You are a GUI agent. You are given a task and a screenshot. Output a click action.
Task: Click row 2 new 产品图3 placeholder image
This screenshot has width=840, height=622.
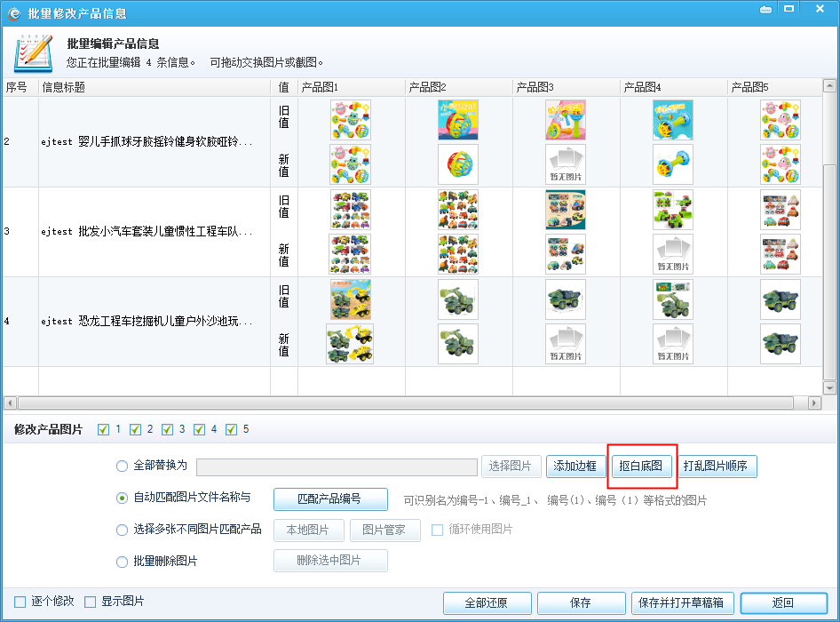pyautogui.click(x=565, y=164)
